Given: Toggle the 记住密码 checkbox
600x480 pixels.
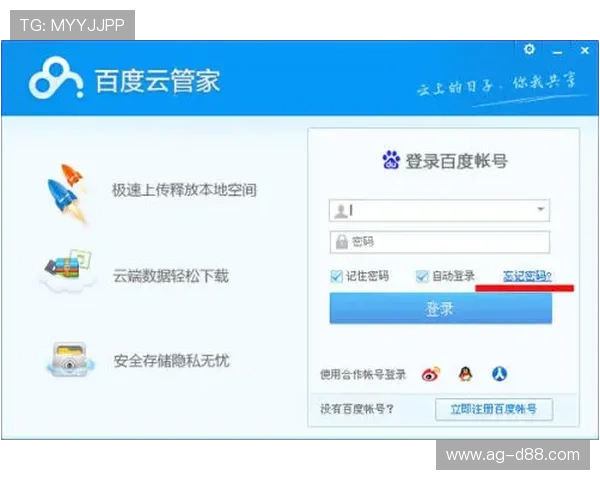Looking at the screenshot, I should point(336,276).
